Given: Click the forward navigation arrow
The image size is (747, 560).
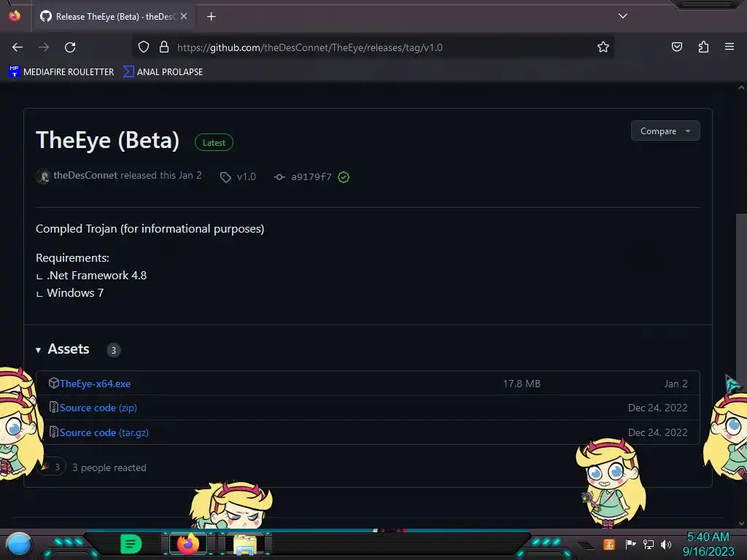Looking at the screenshot, I should coord(44,47).
